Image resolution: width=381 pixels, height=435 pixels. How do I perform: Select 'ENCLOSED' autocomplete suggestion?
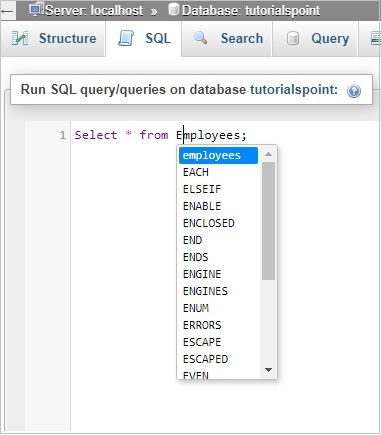coord(218,223)
